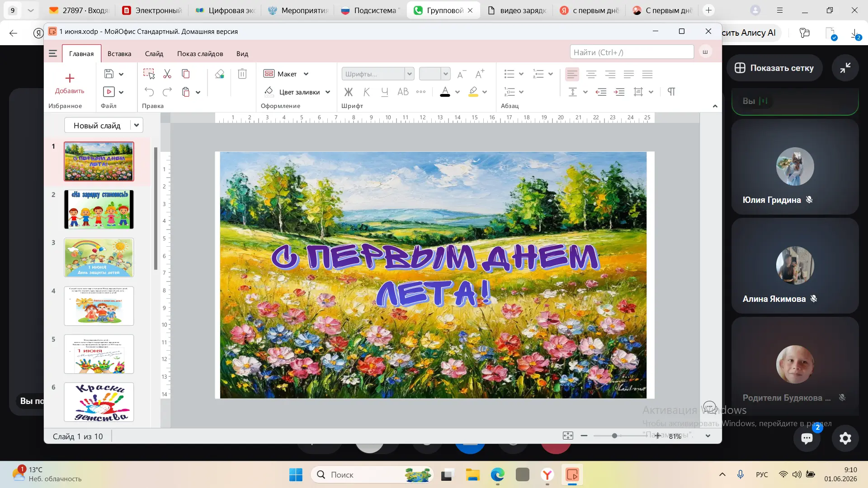Click the Найти search field
The height and width of the screenshot is (488, 868).
pyautogui.click(x=632, y=52)
